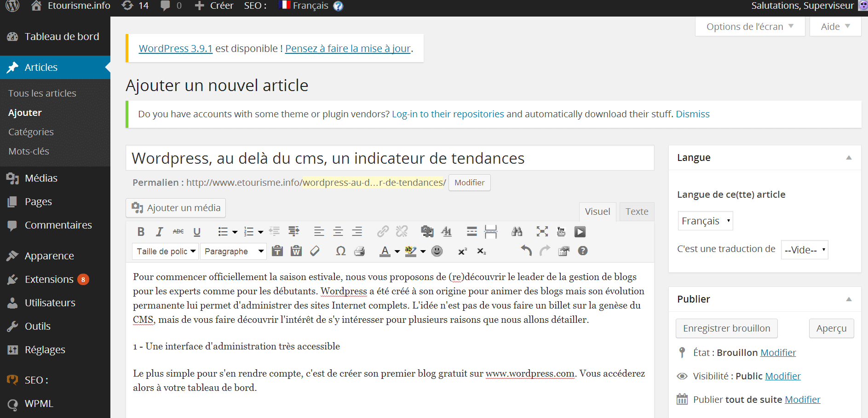
Task: Collapse the Langue meta box
Action: [849, 158]
